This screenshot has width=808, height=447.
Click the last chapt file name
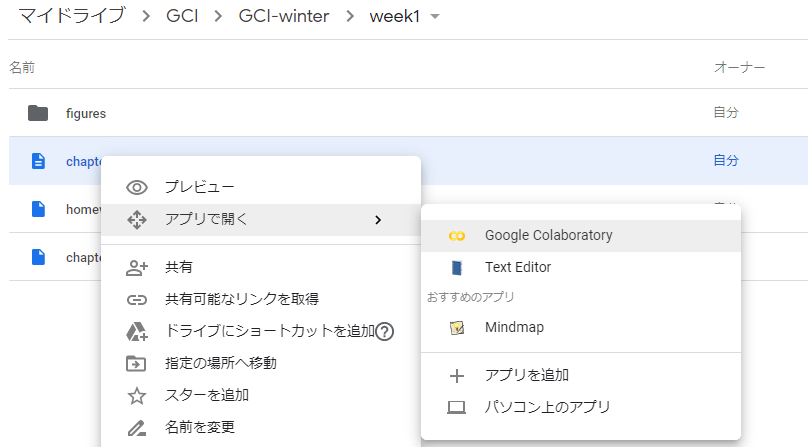point(83,257)
